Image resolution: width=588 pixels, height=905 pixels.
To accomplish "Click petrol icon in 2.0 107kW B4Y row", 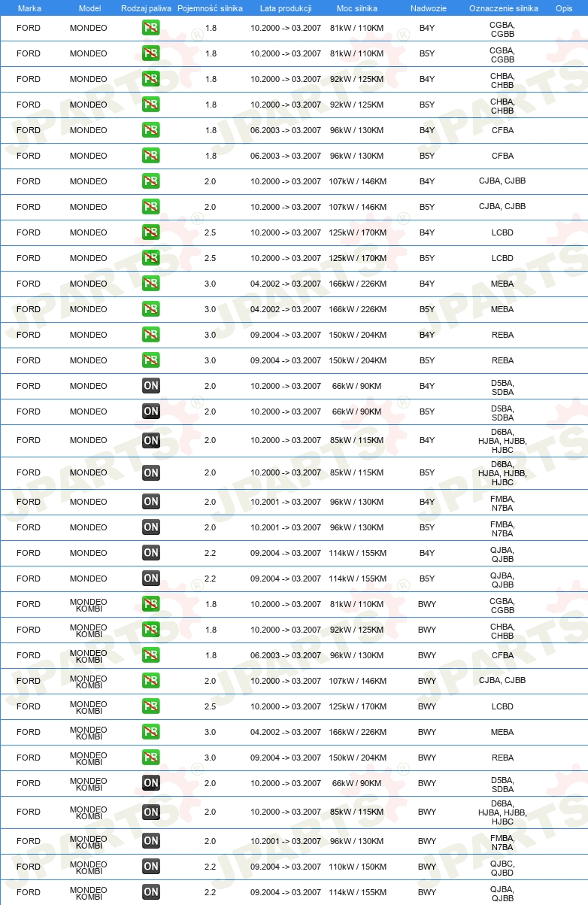I will [150, 182].
